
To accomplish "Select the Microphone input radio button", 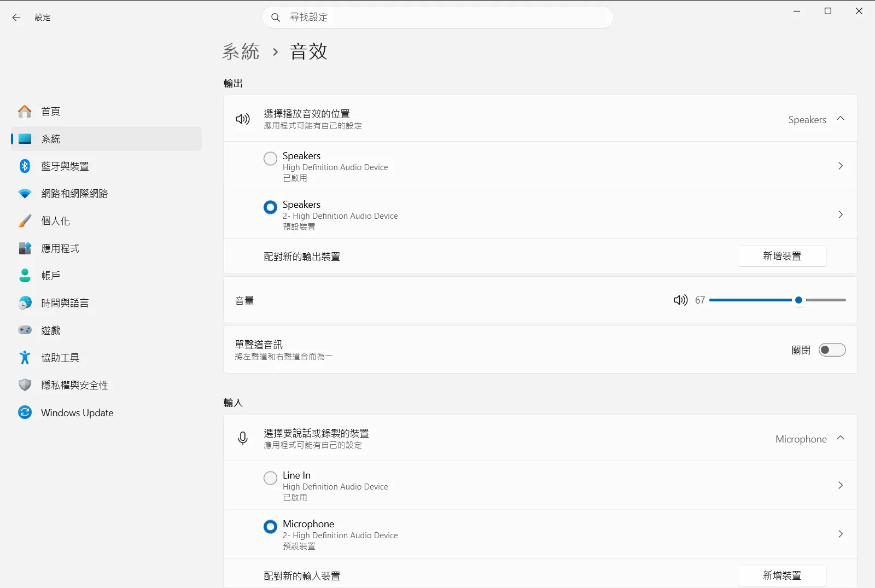I will pyautogui.click(x=270, y=527).
